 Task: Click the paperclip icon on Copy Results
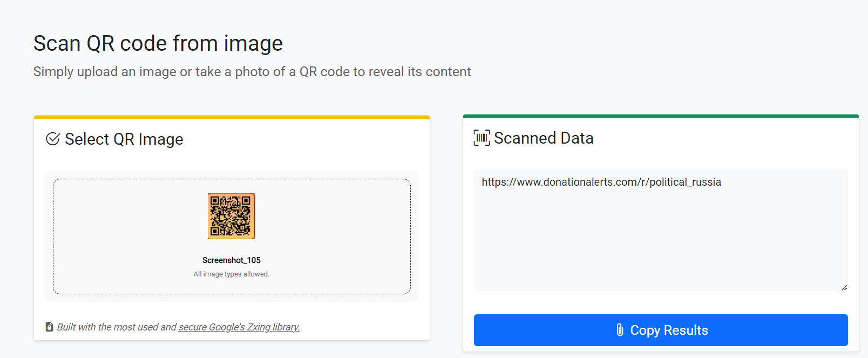click(x=620, y=330)
